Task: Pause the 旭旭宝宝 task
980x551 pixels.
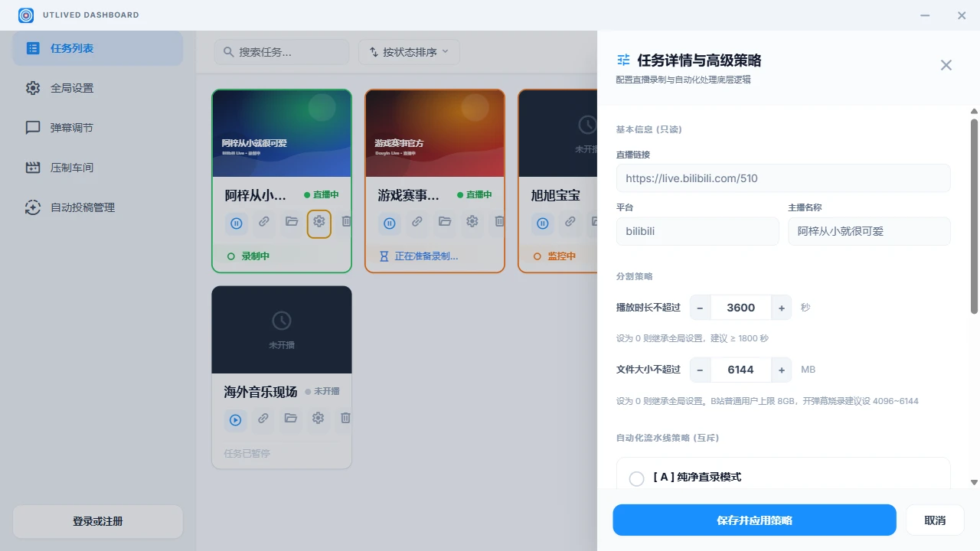Action: (x=543, y=223)
